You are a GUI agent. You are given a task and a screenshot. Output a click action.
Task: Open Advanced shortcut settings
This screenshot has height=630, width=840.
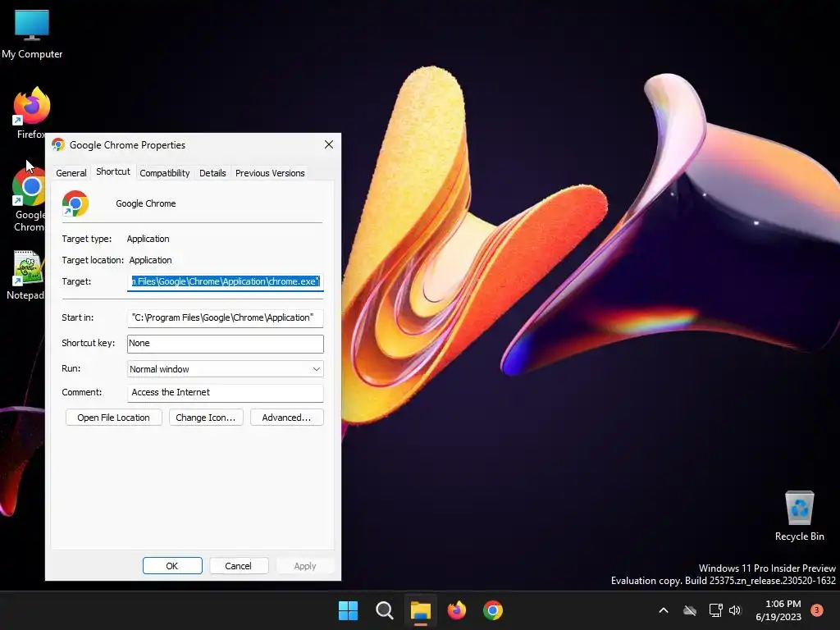[286, 418]
